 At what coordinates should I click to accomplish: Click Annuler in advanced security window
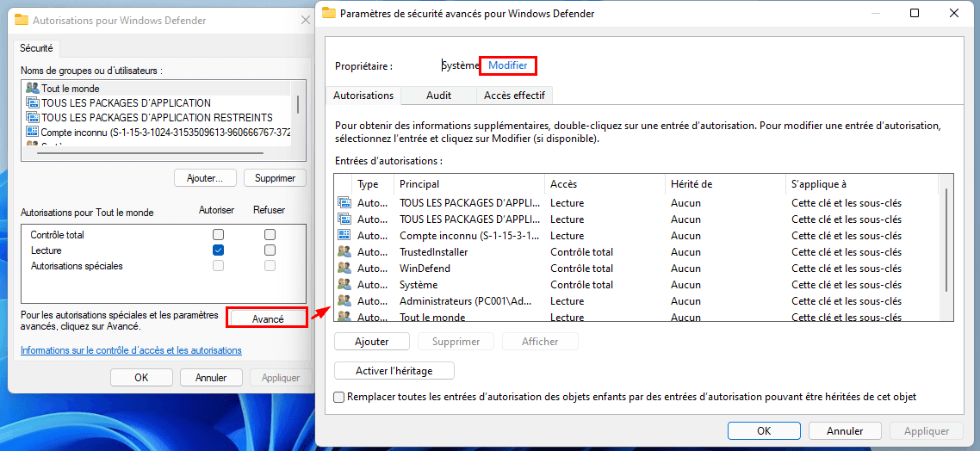[845, 431]
